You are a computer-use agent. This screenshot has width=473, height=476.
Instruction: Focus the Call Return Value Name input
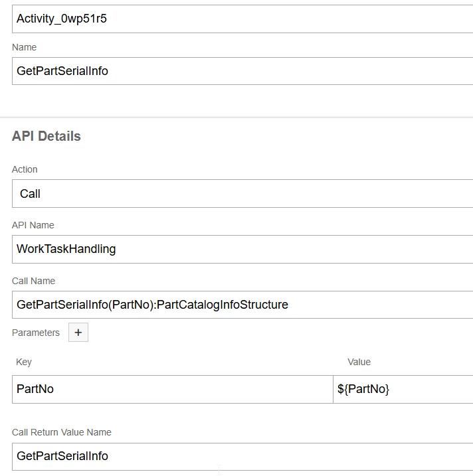pyautogui.click(x=242, y=456)
